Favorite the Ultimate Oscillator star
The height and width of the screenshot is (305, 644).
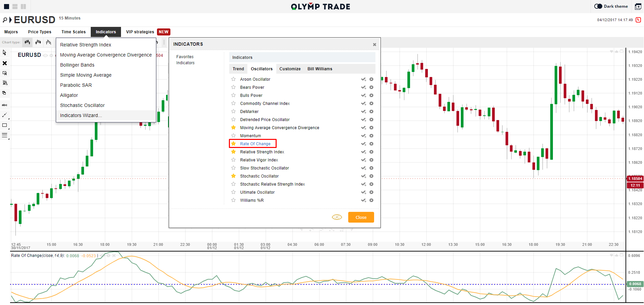click(233, 192)
